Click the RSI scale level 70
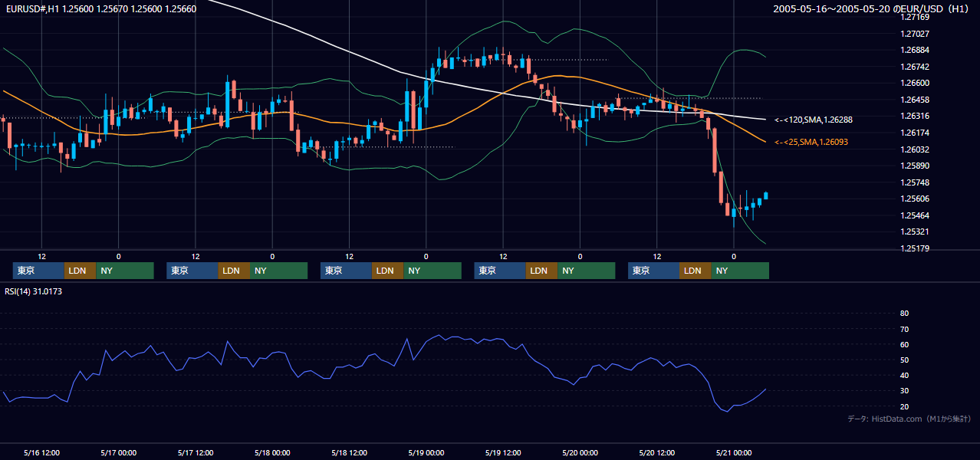980x460 pixels. (904, 329)
